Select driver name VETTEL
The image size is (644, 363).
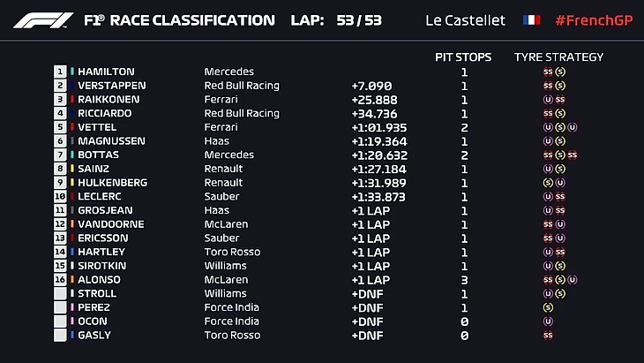(97, 127)
